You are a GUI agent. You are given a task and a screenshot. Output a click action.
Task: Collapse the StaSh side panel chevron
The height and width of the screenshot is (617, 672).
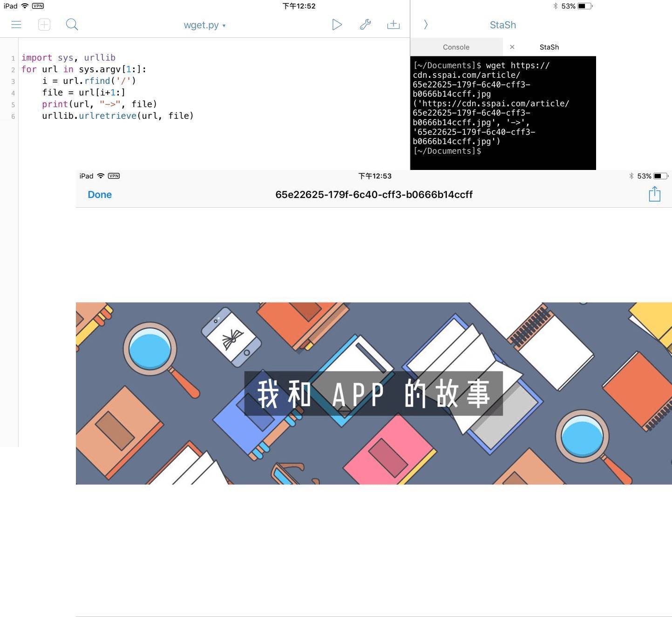tap(426, 25)
